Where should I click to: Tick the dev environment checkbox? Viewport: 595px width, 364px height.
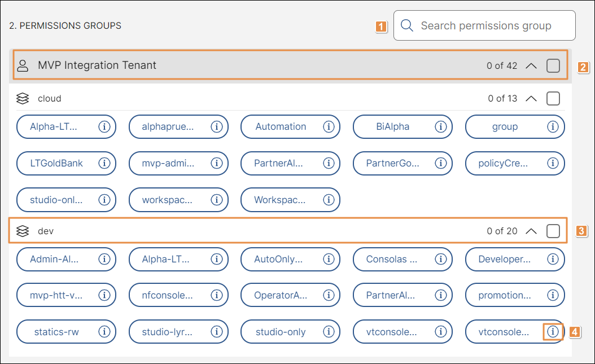(553, 231)
